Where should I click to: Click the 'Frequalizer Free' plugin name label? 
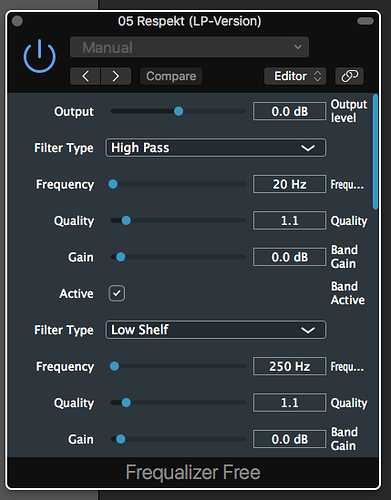193,472
